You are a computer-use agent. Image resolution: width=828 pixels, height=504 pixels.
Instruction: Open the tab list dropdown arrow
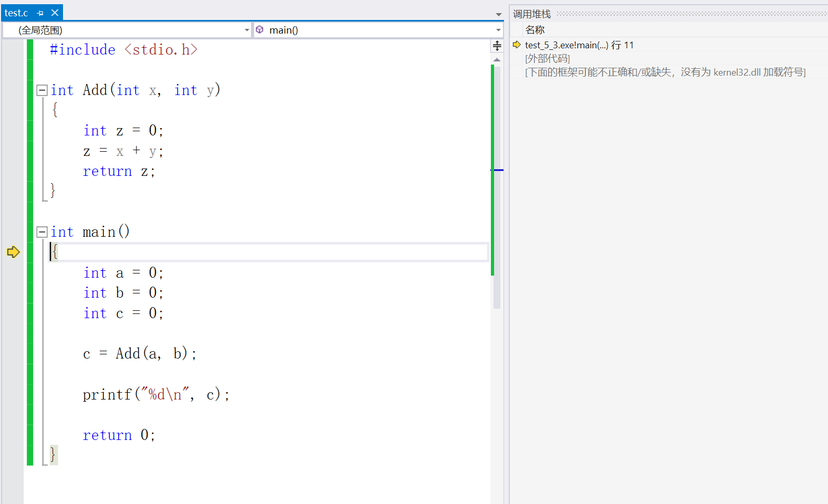tap(498, 14)
